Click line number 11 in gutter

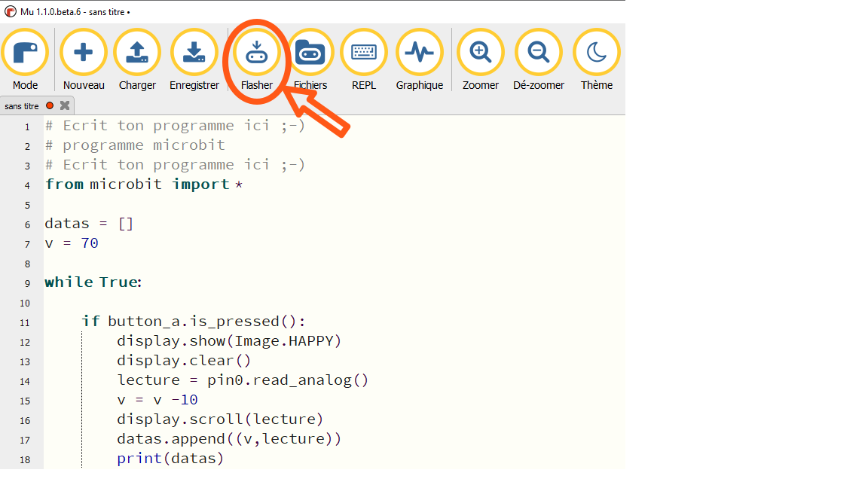pos(25,322)
